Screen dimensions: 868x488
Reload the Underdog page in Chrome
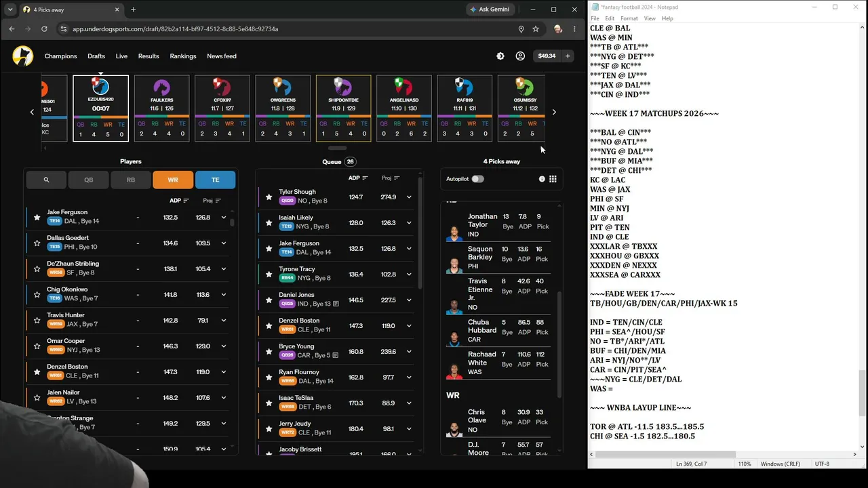[x=44, y=29]
